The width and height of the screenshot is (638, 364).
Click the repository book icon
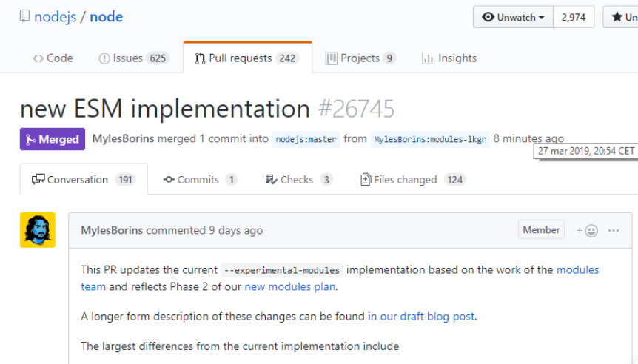coord(25,16)
